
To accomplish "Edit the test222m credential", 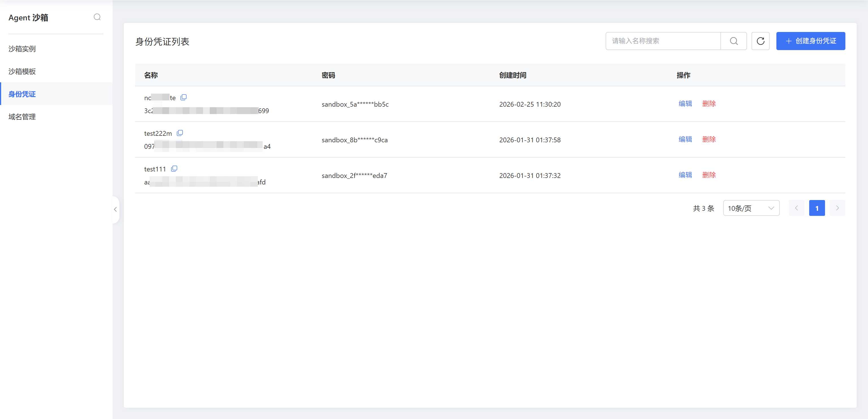I will [685, 139].
